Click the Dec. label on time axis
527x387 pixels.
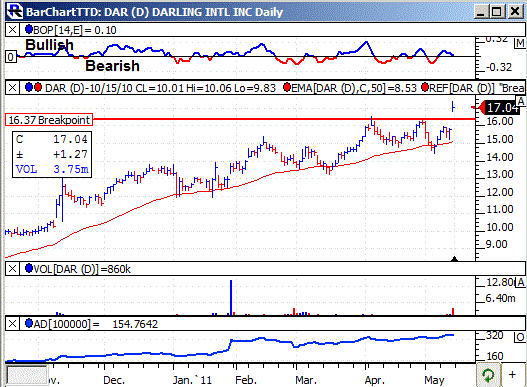click(x=114, y=380)
